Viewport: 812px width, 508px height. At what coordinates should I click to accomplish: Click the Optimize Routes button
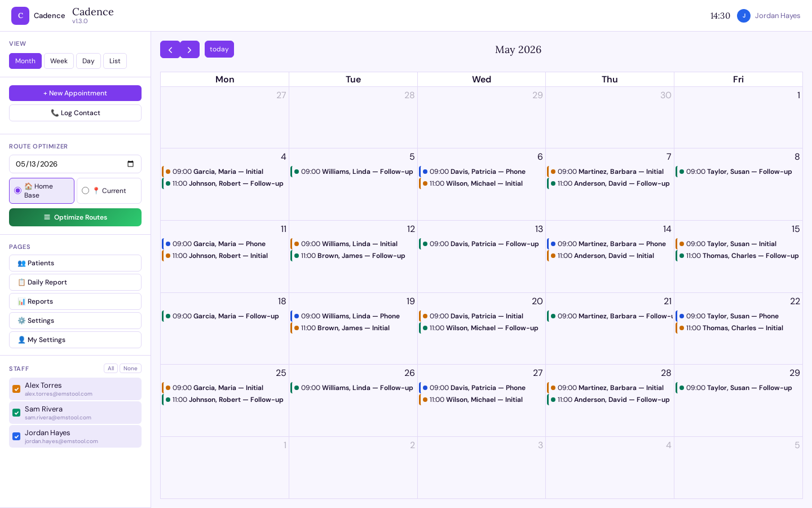click(75, 217)
